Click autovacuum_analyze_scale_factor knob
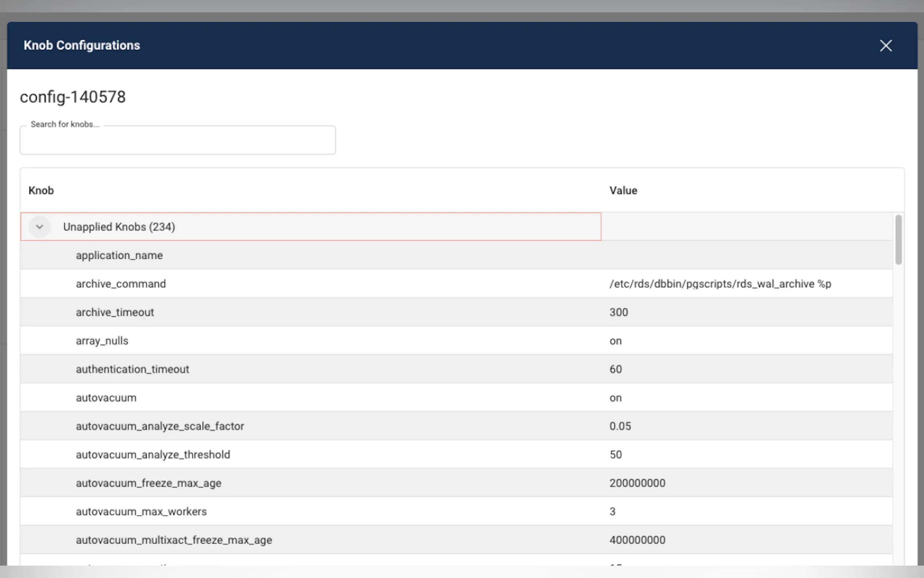The height and width of the screenshot is (578, 924). 160,426
